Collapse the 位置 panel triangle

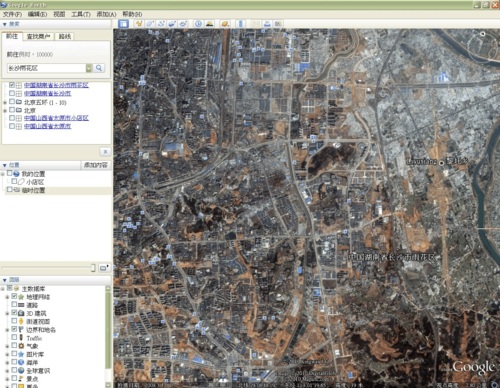point(5,165)
